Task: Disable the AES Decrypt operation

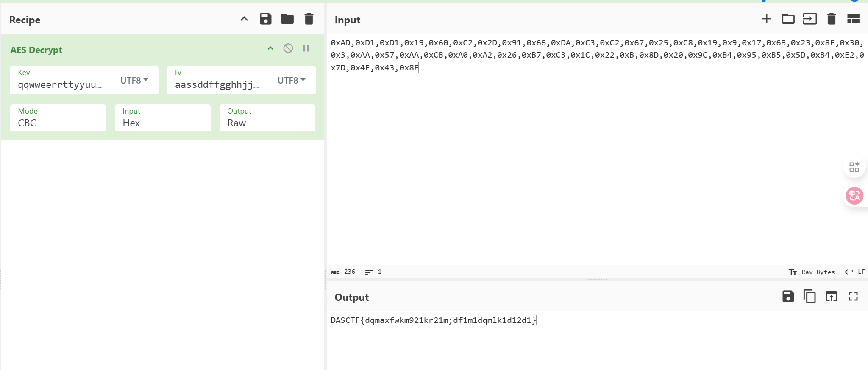Action: pyautogui.click(x=288, y=48)
